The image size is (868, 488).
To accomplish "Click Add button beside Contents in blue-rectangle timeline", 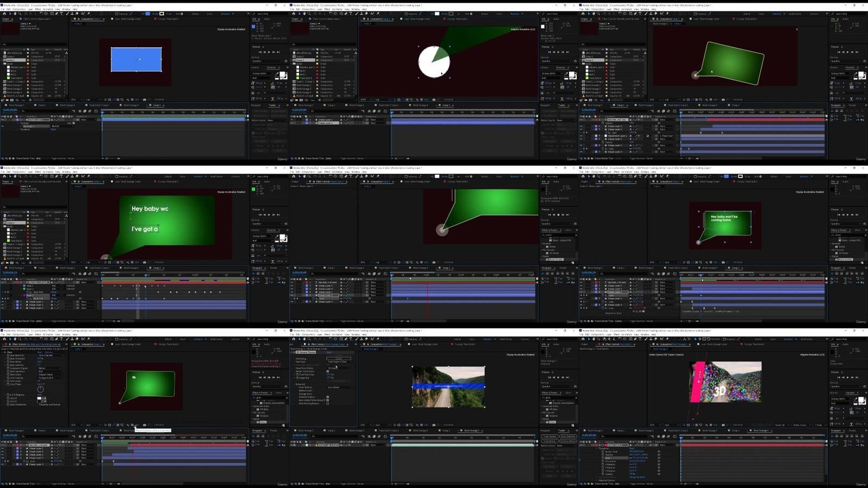I will (73, 123).
